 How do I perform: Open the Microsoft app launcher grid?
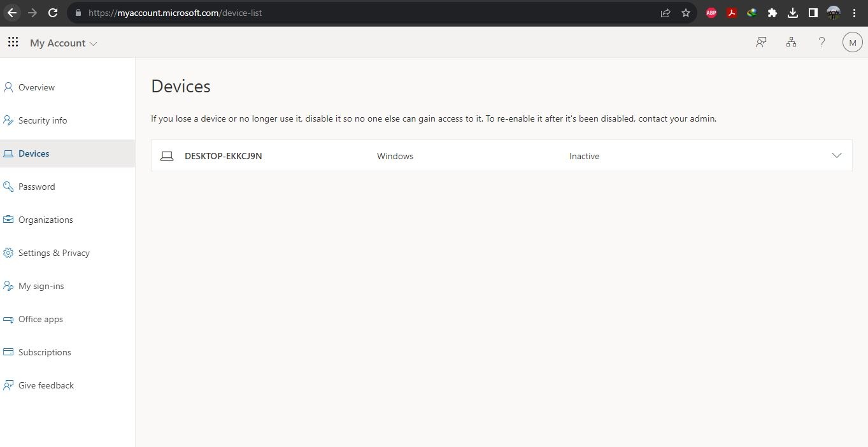pos(13,42)
